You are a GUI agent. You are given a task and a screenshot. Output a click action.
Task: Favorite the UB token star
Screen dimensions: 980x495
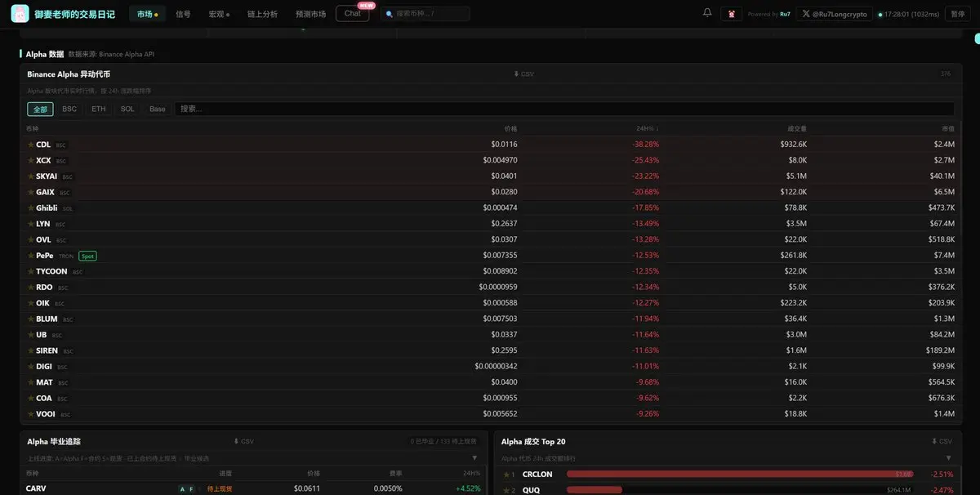pyautogui.click(x=31, y=335)
